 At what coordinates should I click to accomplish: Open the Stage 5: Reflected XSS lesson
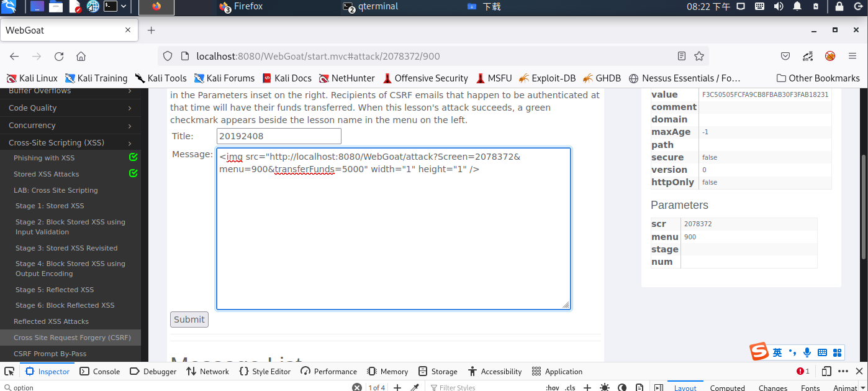tap(55, 290)
